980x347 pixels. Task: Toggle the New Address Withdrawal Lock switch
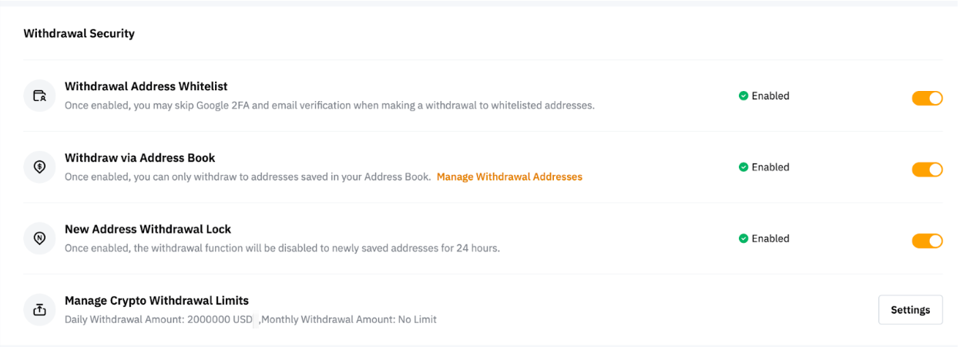coord(927,241)
